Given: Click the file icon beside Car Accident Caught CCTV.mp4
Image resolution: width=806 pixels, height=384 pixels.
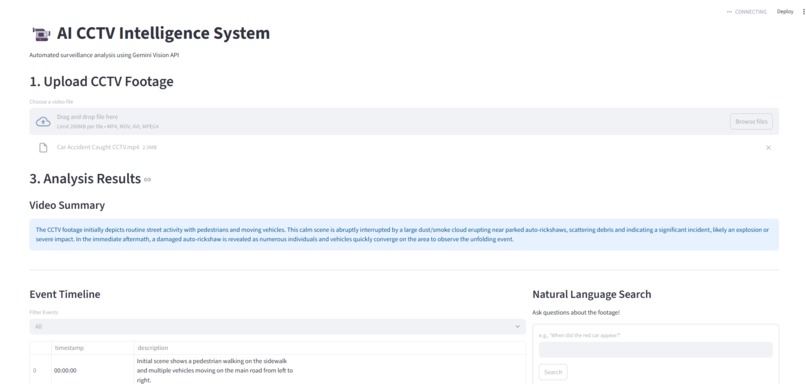Looking at the screenshot, I should [43, 148].
